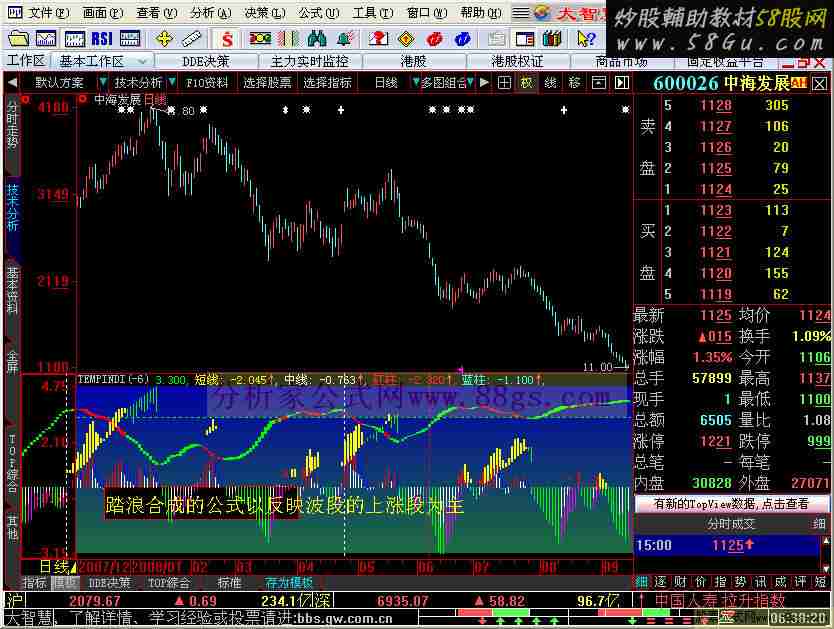Click the candlestick chart toolbar icon
This screenshot has width=834, height=629.
74,38
